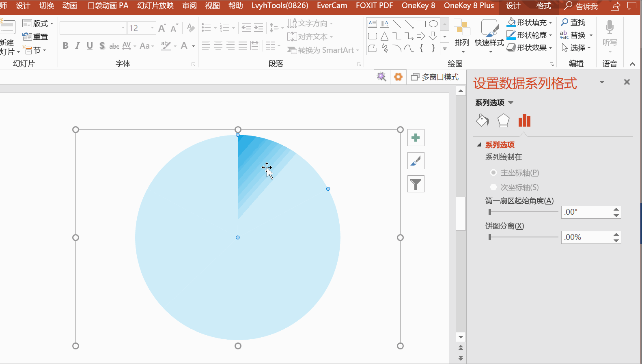The height and width of the screenshot is (364, 642).
Task: Select the 次坐标轴(S) radio button
Action: pyautogui.click(x=493, y=187)
